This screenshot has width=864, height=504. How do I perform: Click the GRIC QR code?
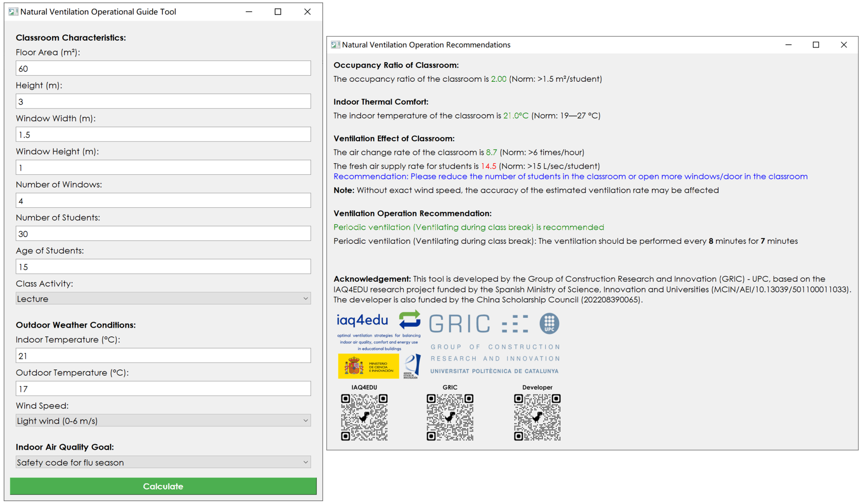tap(450, 417)
